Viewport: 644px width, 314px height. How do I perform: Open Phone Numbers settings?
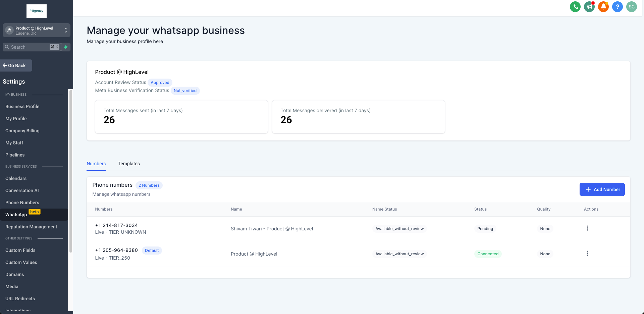(x=22, y=203)
